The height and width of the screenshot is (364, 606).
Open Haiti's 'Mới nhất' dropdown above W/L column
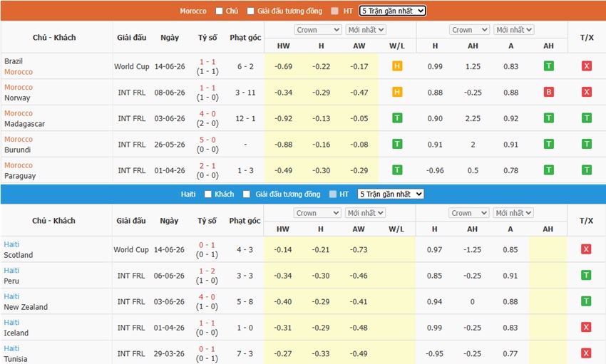365,213
